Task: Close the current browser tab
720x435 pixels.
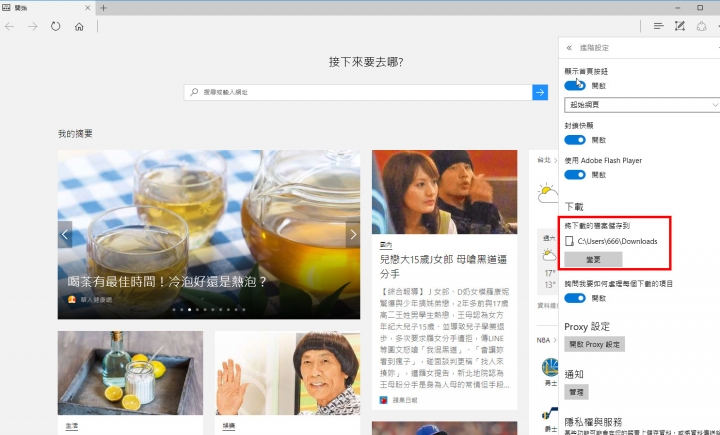Action: tap(88, 8)
